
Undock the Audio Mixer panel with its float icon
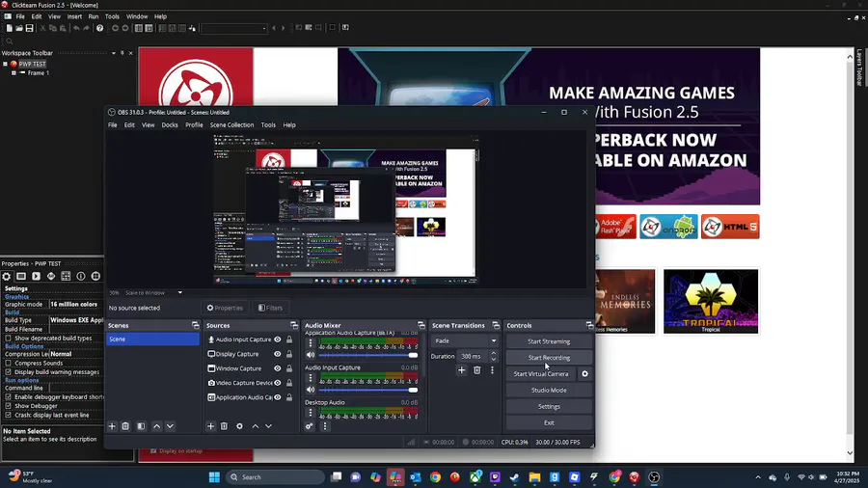pos(421,325)
